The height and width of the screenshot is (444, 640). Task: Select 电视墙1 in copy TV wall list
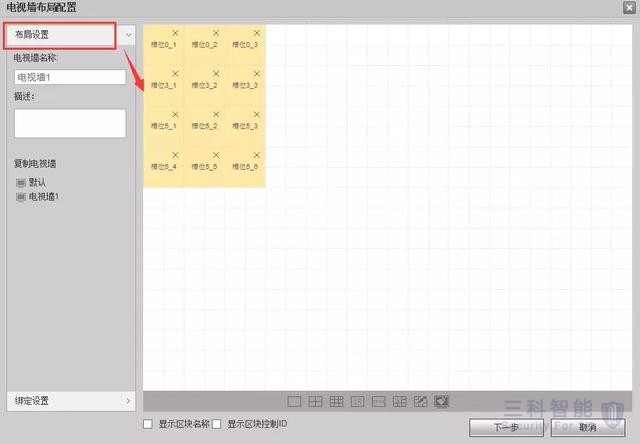point(43,197)
